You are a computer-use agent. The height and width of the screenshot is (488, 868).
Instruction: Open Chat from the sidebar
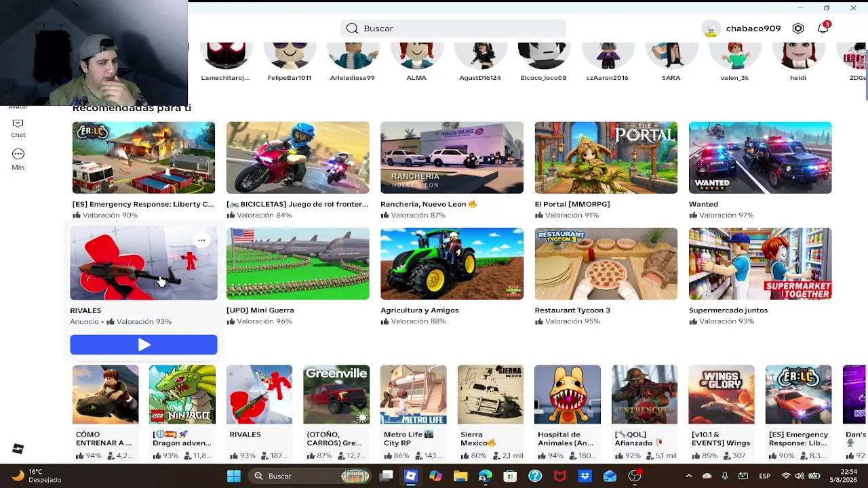click(18, 128)
